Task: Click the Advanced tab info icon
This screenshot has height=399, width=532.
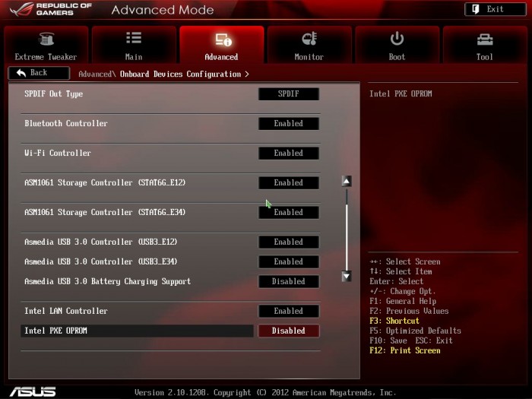Action: [223, 40]
